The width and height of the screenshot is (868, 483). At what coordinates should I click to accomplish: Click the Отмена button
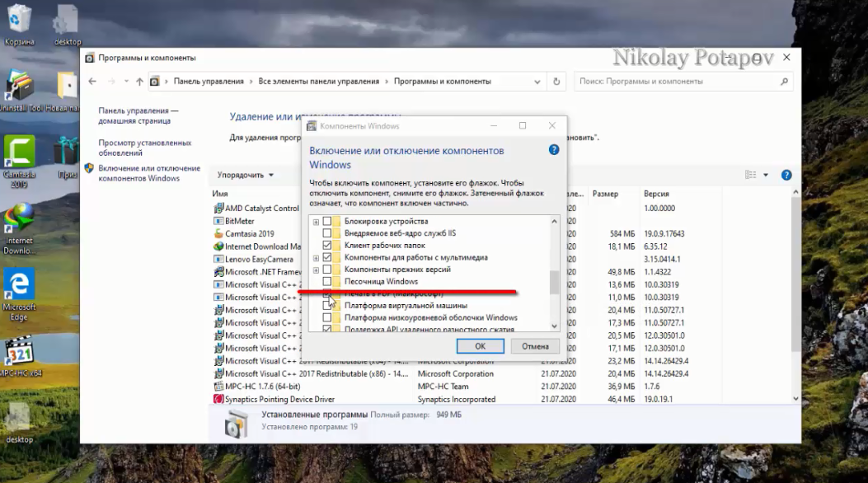coord(535,346)
